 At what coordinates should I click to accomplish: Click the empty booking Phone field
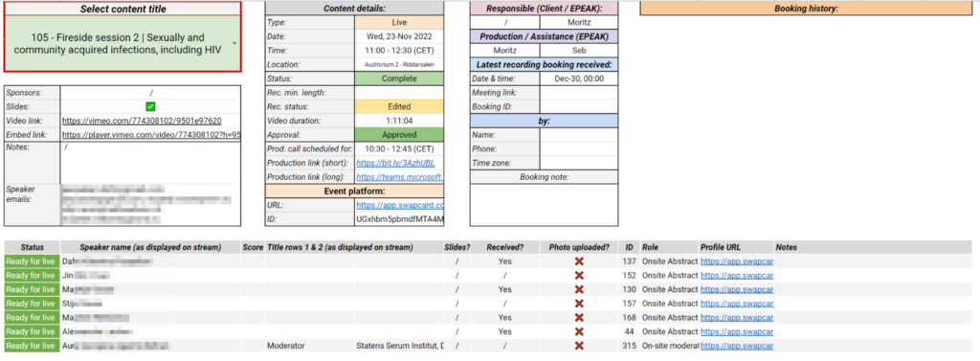tap(578, 149)
